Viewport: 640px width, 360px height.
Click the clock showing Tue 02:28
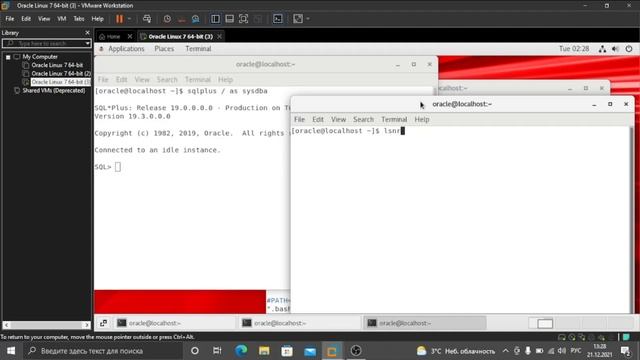pyautogui.click(x=574, y=49)
